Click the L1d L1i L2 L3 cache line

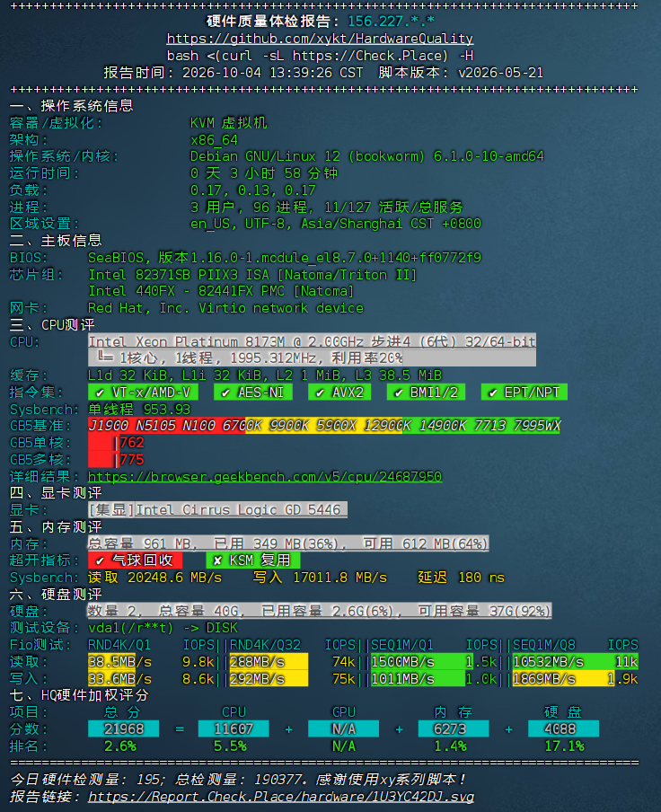pyautogui.click(x=265, y=375)
